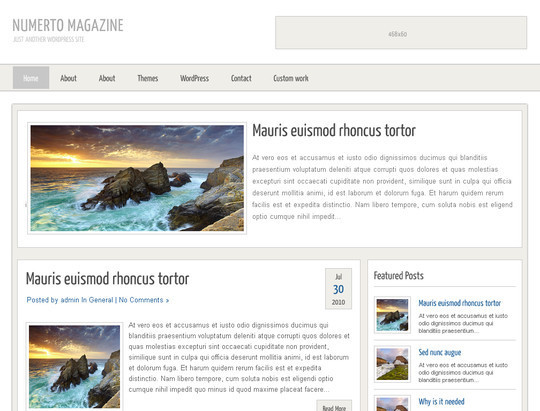The image size is (540, 411).
Task: Go to the Themes page
Action: [x=147, y=78]
